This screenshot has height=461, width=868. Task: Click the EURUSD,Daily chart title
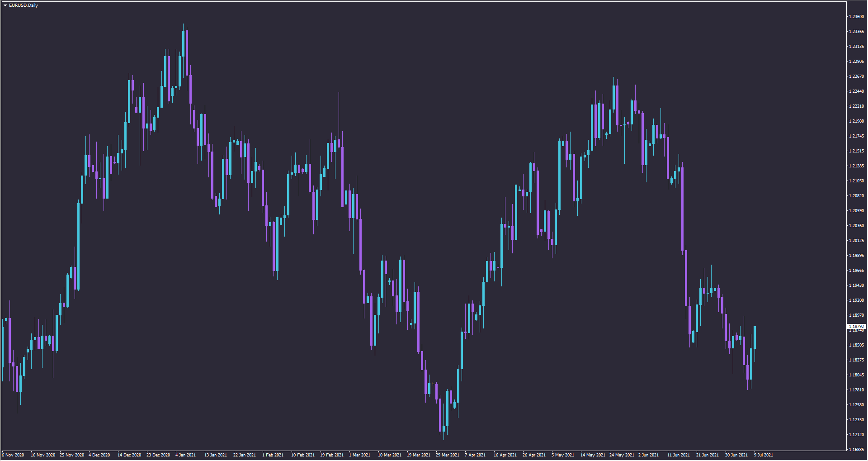pos(24,5)
